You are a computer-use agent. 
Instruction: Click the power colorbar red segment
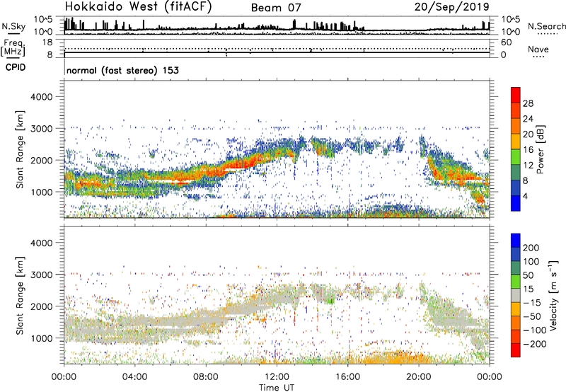tap(516, 95)
